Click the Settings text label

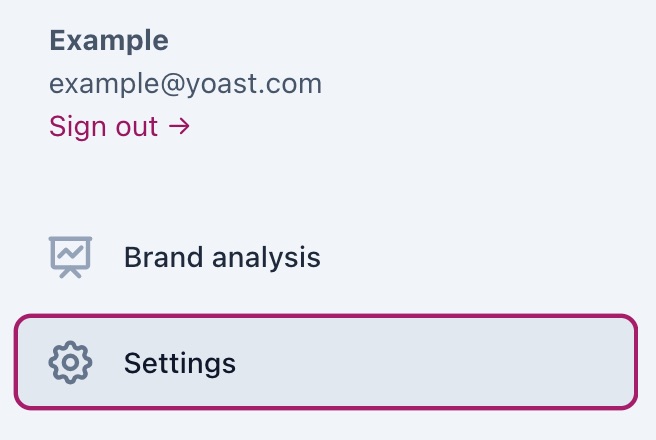click(x=180, y=362)
